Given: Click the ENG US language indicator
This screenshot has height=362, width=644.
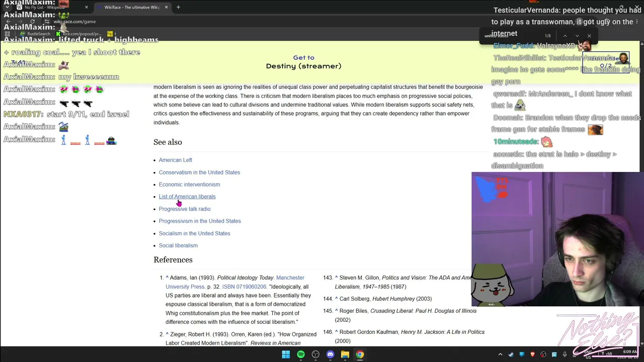Looking at the screenshot, I should [588, 354].
